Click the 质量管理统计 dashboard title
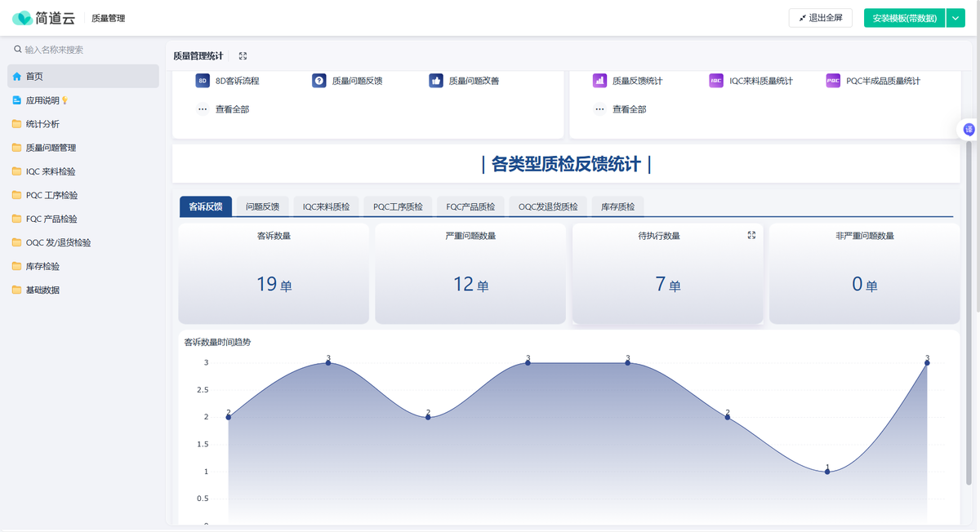The width and height of the screenshot is (980, 532). [x=198, y=56]
